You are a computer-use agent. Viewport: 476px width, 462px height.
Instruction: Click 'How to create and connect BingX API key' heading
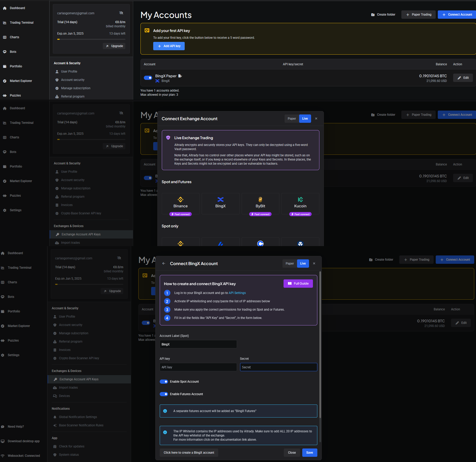[200, 284]
